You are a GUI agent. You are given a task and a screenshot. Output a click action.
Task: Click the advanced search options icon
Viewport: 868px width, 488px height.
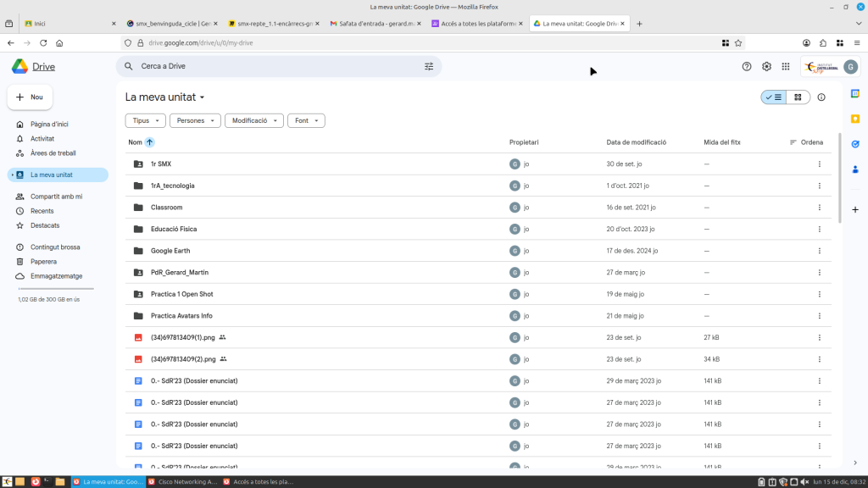(x=429, y=66)
